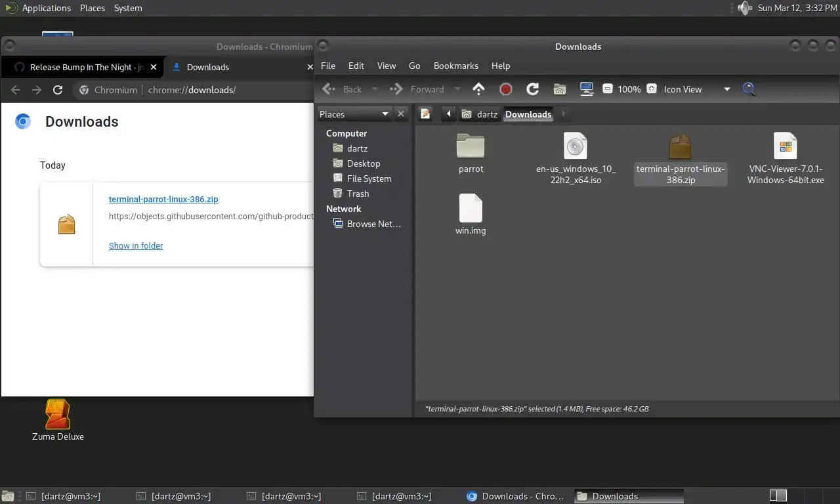Click Forward button in file manager toolbar
This screenshot has height=504, width=840.
(x=417, y=89)
